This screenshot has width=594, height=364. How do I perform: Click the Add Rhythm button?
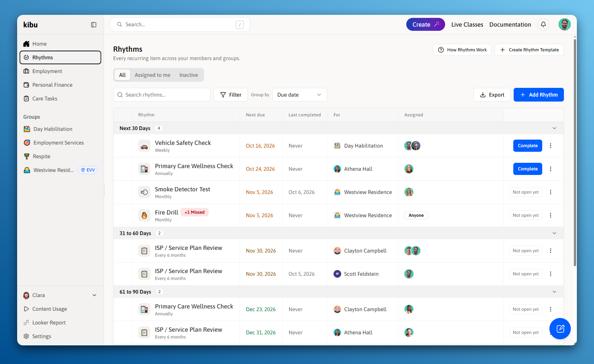(539, 95)
